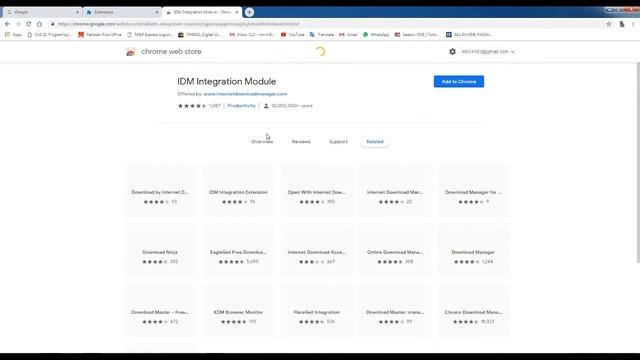Image resolution: width=640 pixels, height=360 pixels.
Task: Close the IDM Integration Module tab
Action: (x=237, y=12)
